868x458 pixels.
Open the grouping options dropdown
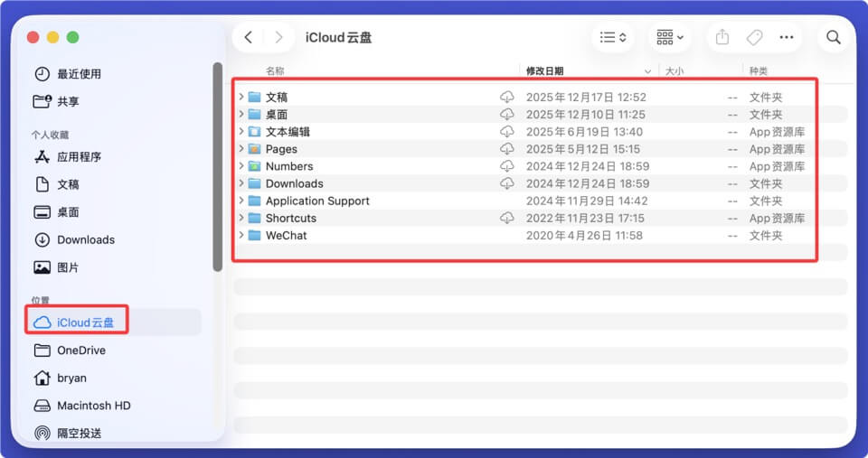[x=670, y=37]
